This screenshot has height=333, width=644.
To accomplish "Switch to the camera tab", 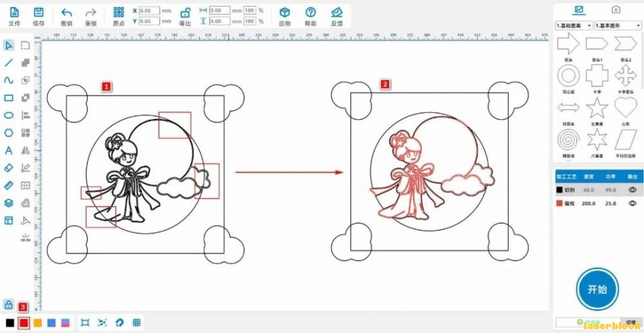I will [616, 10].
